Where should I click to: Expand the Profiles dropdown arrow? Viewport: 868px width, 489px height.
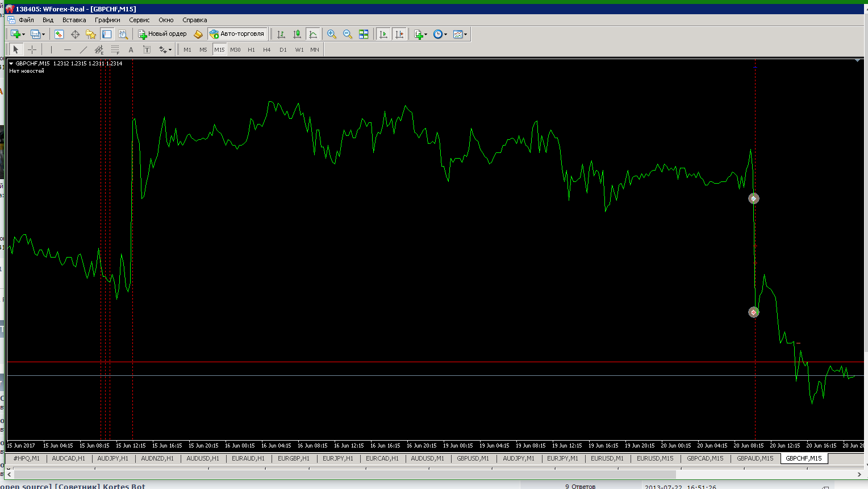[x=43, y=35]
